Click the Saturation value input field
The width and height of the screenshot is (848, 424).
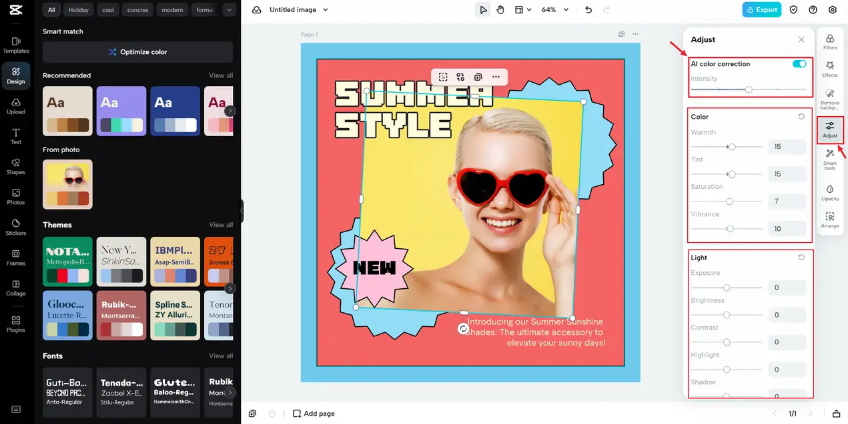(787, 201)
